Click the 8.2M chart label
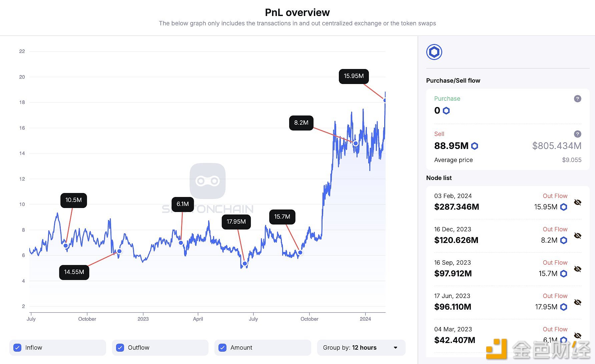 click(x=301, y=123)
